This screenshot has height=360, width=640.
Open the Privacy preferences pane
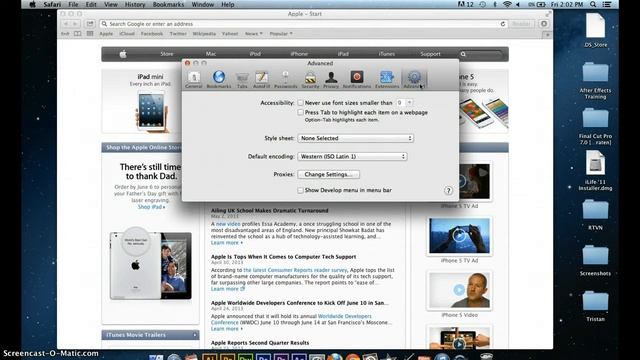point(331,80)
